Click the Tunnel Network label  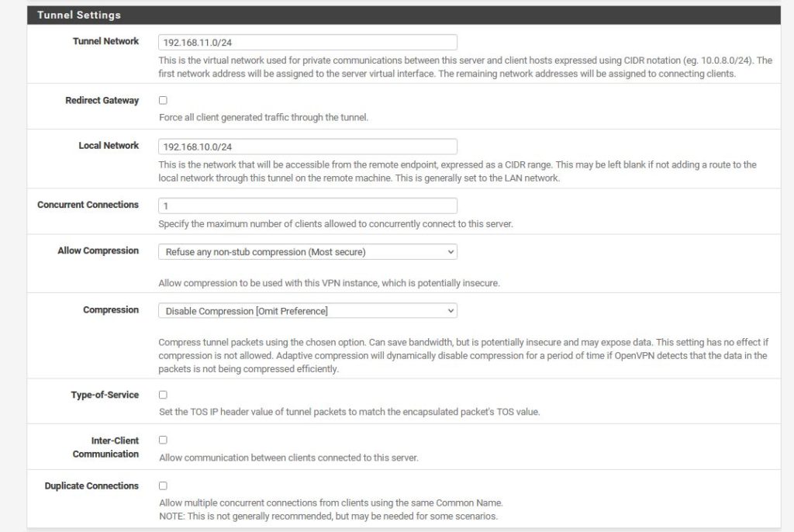click(105, 41)
